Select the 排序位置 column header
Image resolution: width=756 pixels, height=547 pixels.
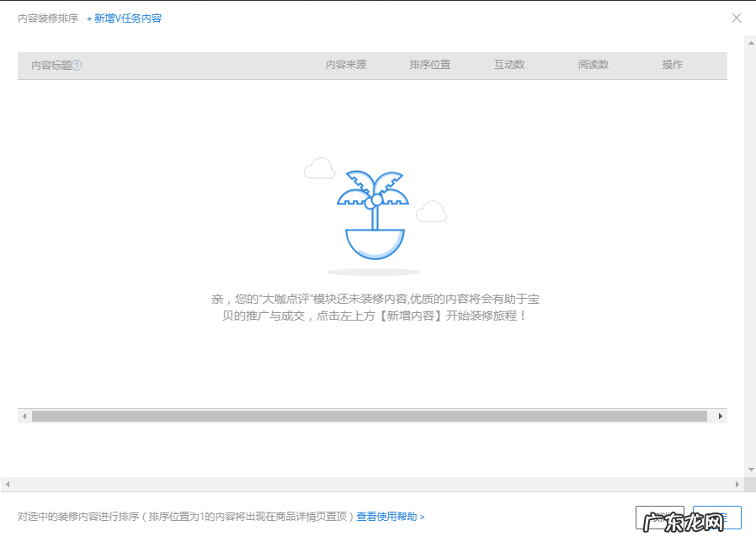click(431, 65)
